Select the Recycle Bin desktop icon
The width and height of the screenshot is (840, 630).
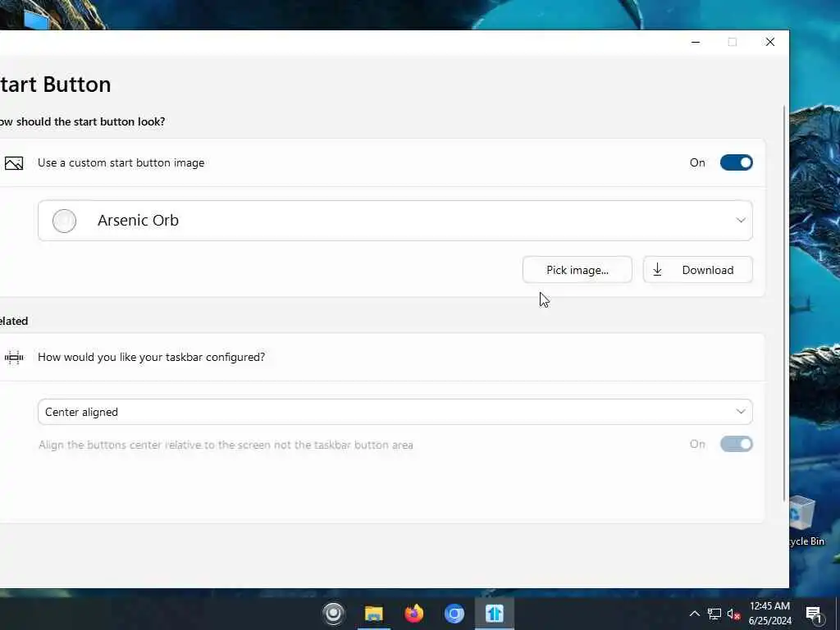tap(806, 521)
